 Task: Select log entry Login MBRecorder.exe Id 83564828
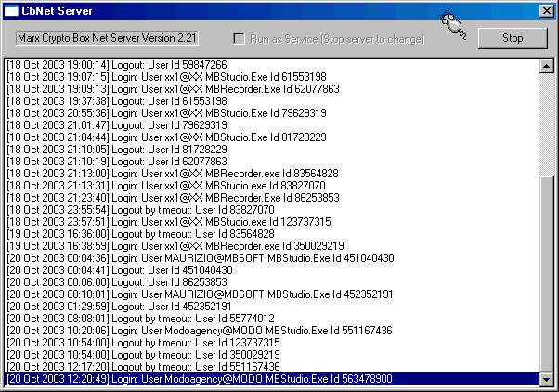tap(273, 174)
